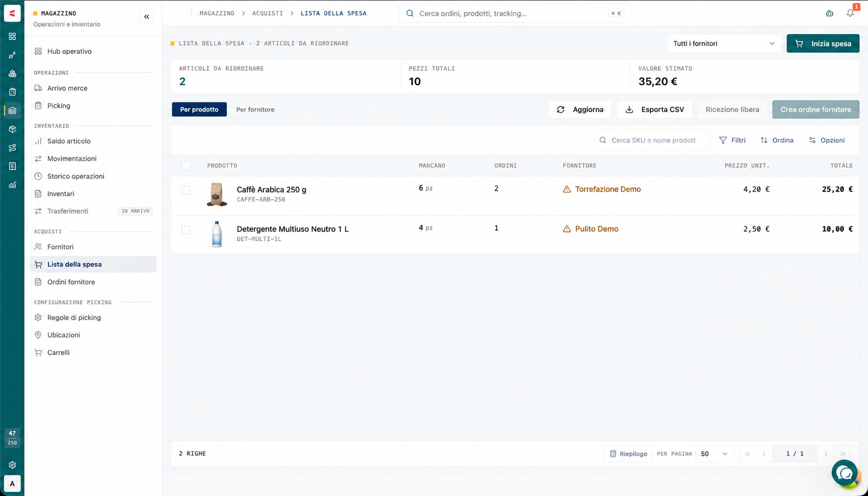Click the Torrefazione Demo supplier link

coord(608,189)
